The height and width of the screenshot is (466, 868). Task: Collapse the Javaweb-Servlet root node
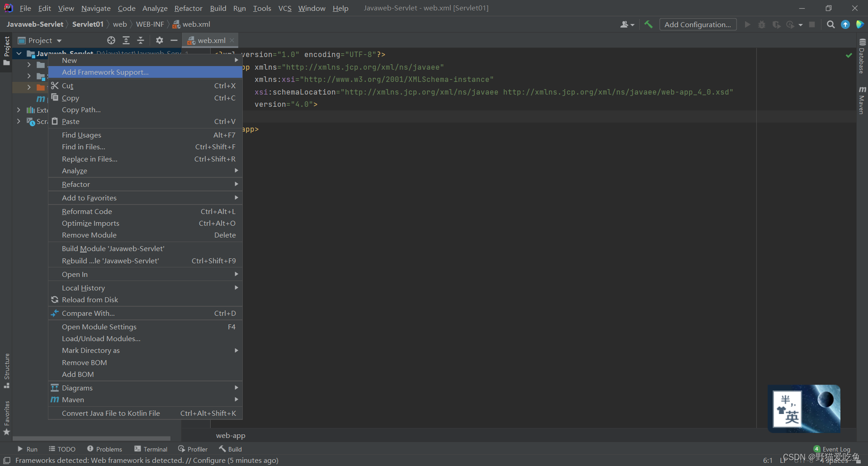click(19, 53)
